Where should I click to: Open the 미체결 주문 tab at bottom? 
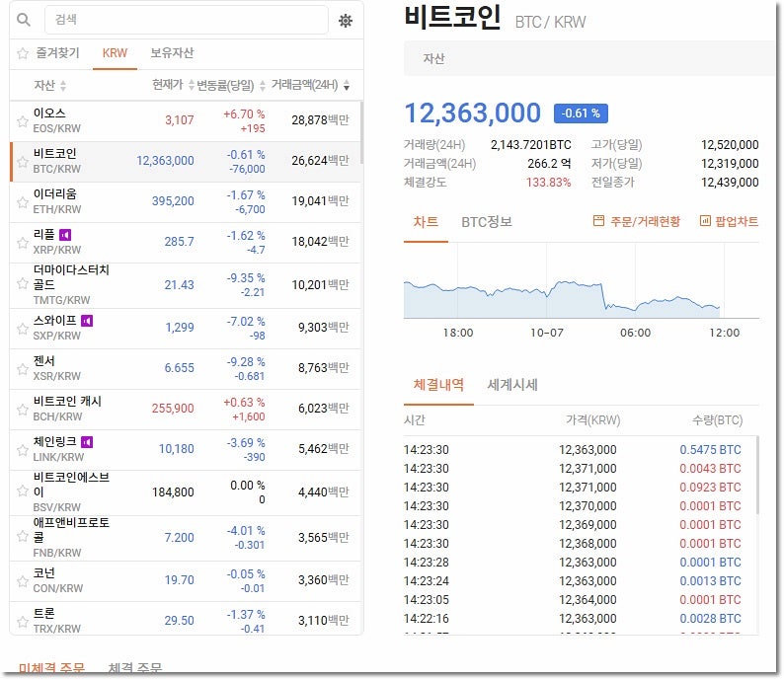(51, 668)
